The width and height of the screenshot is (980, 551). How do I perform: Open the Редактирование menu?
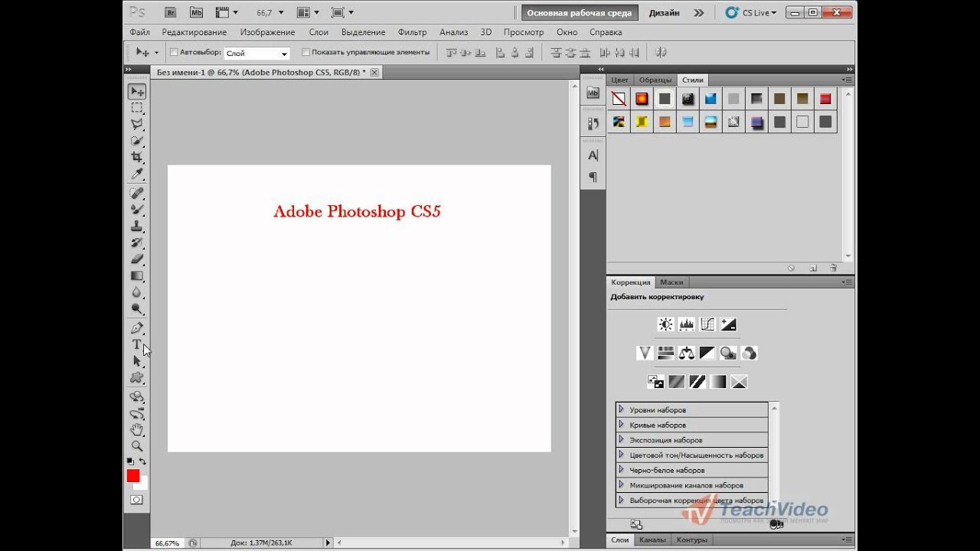pyautogui.click(x=194, y=32)
